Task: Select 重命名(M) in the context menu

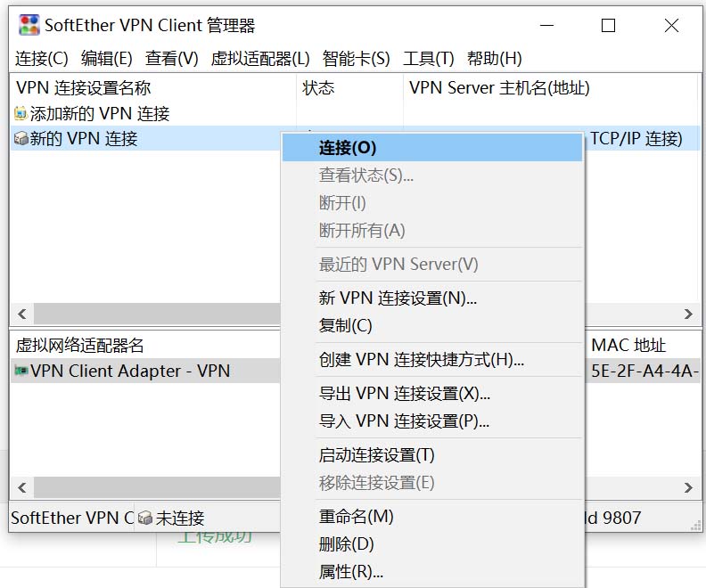Action: pyautogui.click(x=356, y=517)
